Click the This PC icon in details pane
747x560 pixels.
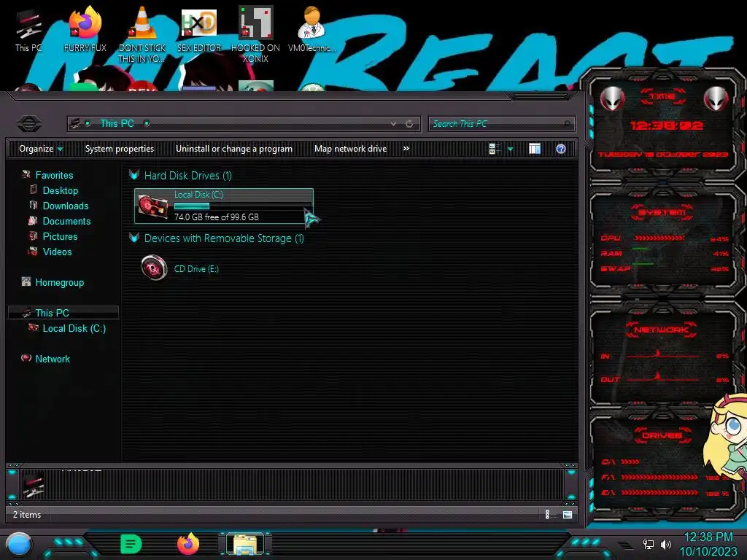click(34, 484)
